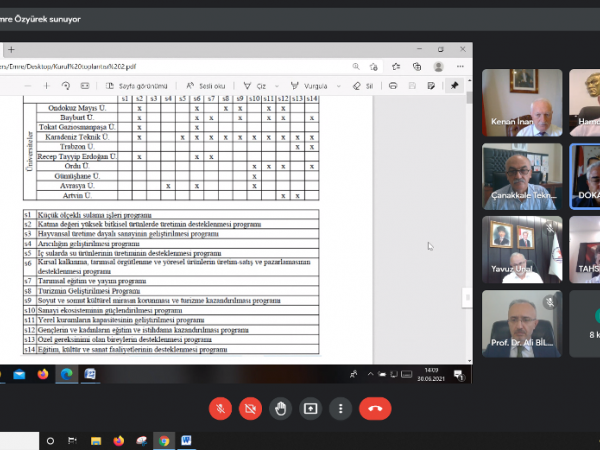Click Arıcılığın geliştirilmesi programı text
600x450 pixels.
click(x=88, y=244)
